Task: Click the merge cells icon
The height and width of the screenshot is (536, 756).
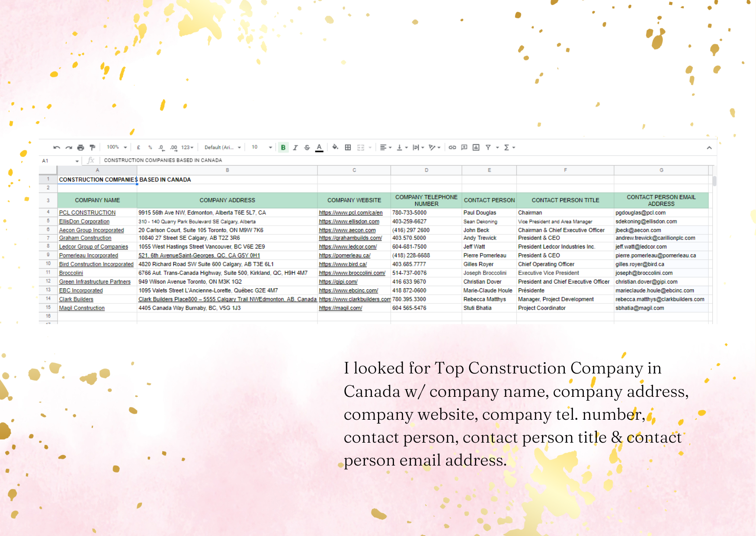Action: pos(361,147)
